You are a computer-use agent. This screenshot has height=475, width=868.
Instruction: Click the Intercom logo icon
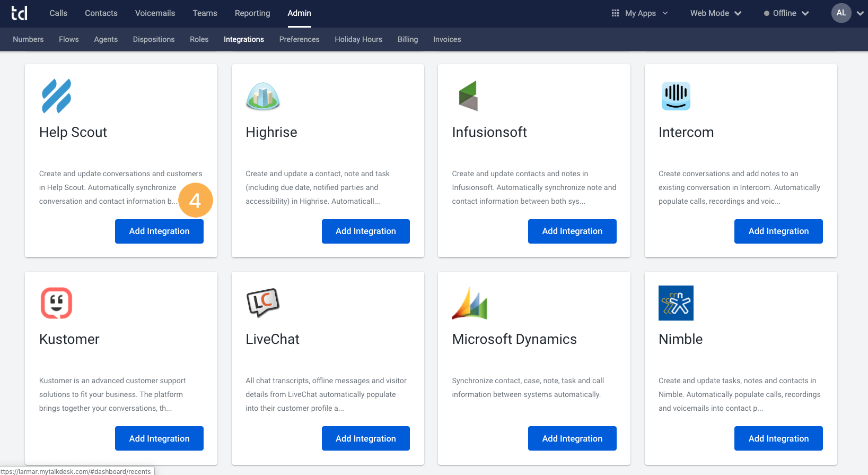(676, 96)
